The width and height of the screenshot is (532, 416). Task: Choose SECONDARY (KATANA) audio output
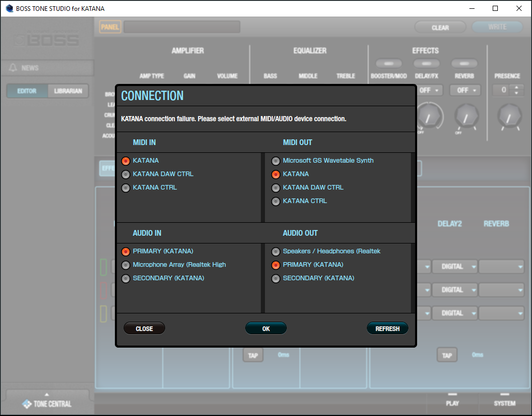(275, 279)
